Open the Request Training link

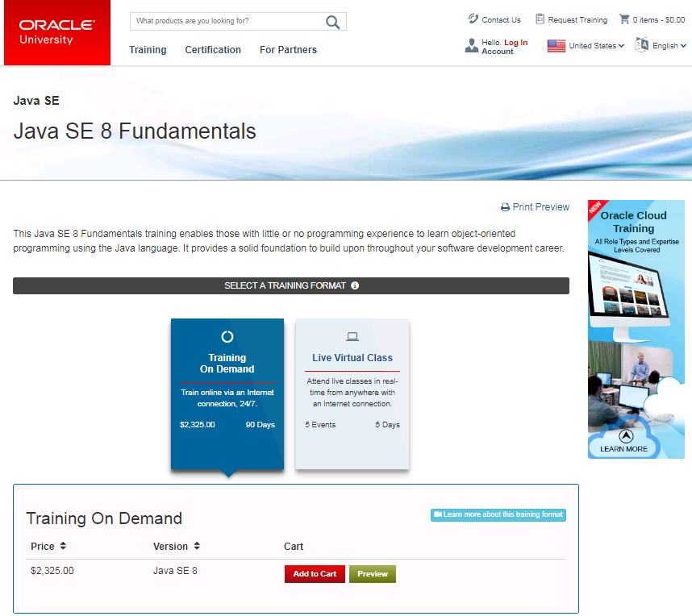pos(577,20)
